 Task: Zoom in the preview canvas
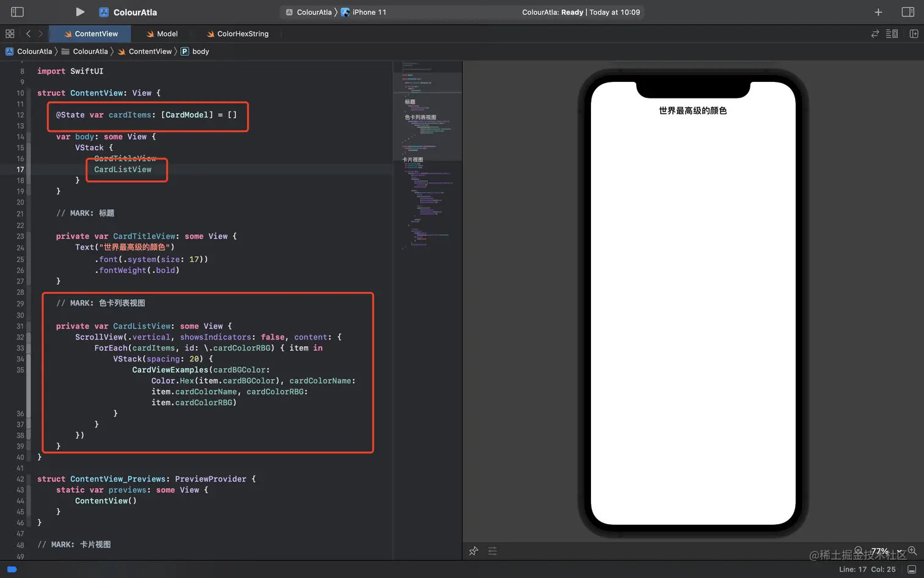pos(912,550)
